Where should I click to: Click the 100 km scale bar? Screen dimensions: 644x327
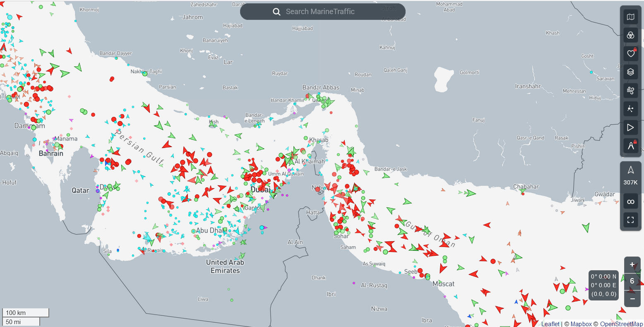(x=26, y=312)
